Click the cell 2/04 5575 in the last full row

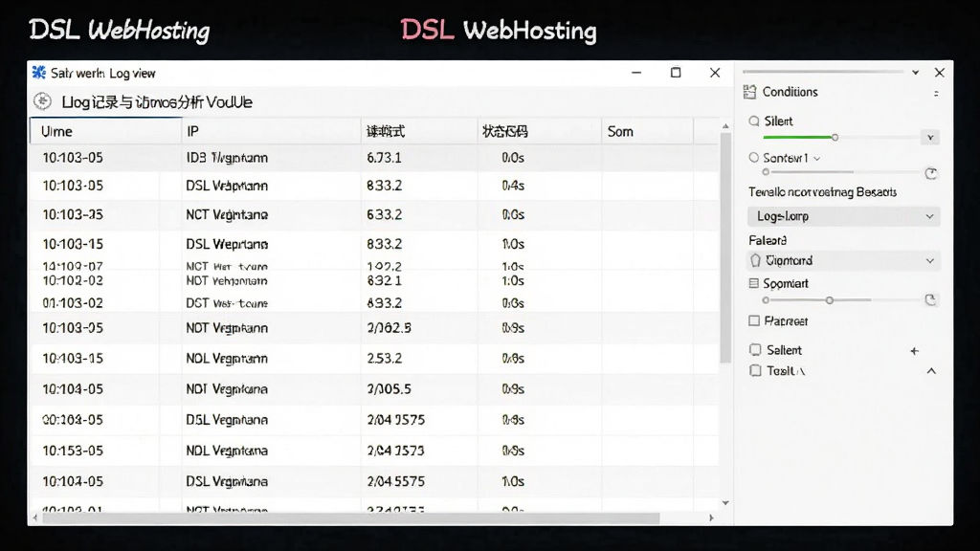tap(395, 482)
